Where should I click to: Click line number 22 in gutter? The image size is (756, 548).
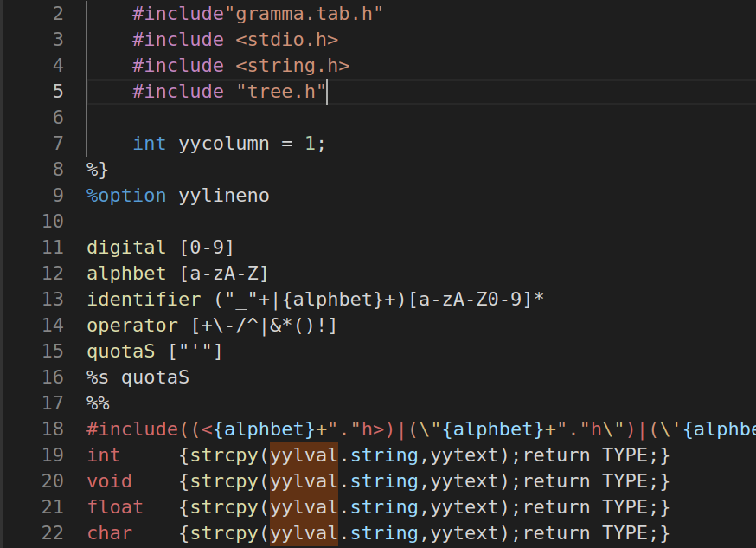point(53,533)
